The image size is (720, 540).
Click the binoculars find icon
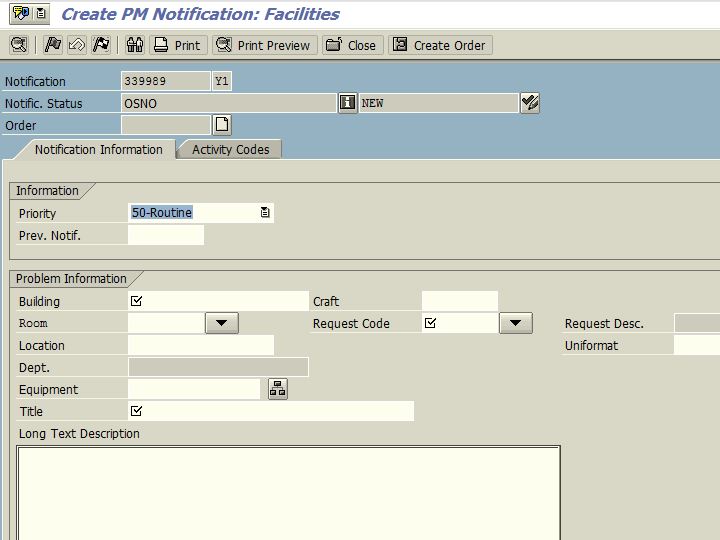pos(135,45)
